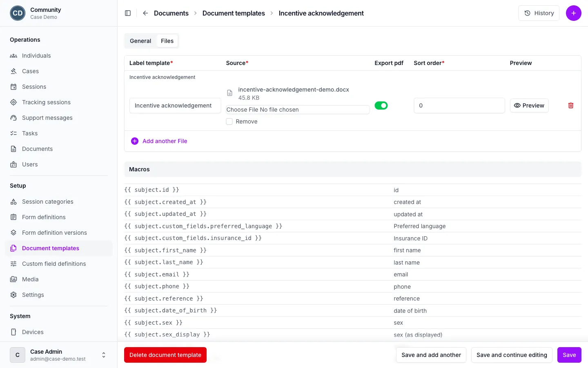Click the {{ subject.first_name }} macro
Image resolution: width=588 pixels, height=368 pixels.
tap(165, 250)
